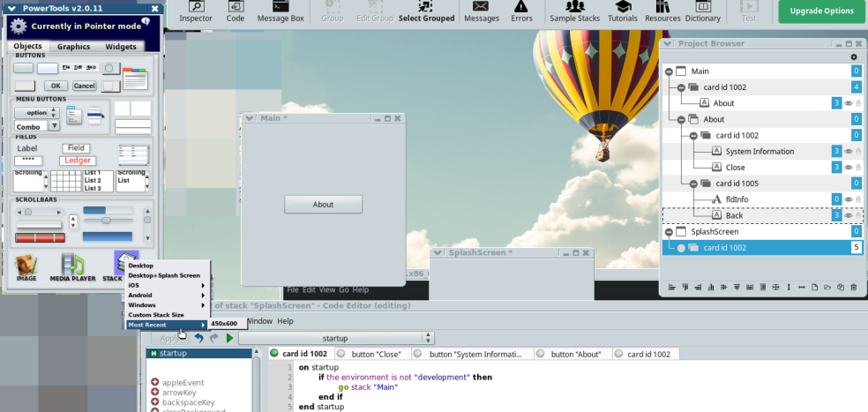Collapse the Main stack tree node

tap(669, 71)
